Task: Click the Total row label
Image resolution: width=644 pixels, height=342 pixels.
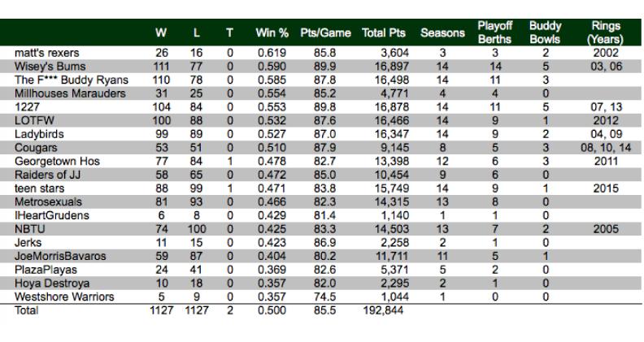Action: point(26,310)
